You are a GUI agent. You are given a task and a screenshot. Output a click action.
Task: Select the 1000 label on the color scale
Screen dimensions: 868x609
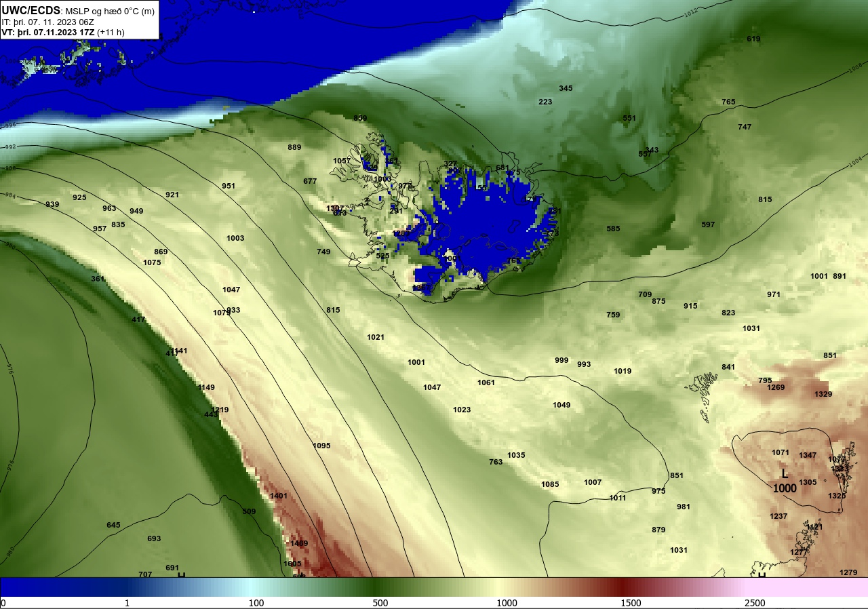click(x=507, y=603)
